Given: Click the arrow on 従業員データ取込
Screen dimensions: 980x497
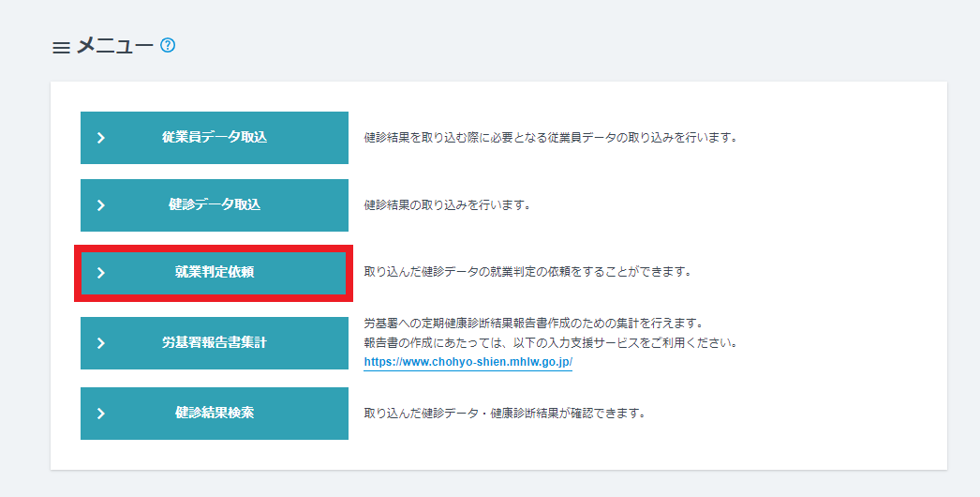Looking at the screenshot, I should tap(101, 138).
